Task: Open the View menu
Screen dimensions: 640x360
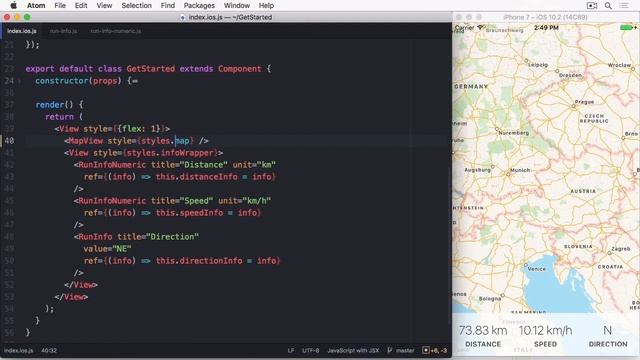Action: coord(104,5)
